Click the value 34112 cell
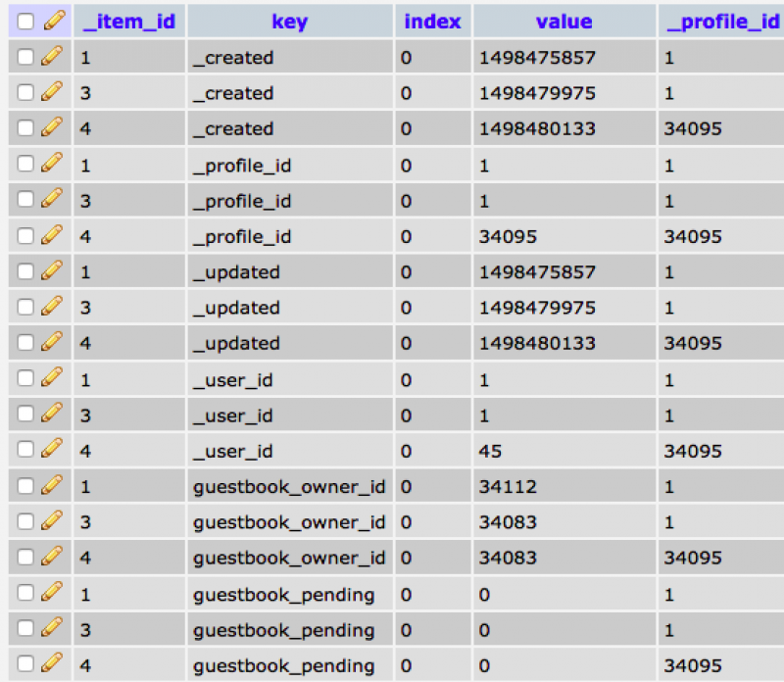 tap(508, 486)
